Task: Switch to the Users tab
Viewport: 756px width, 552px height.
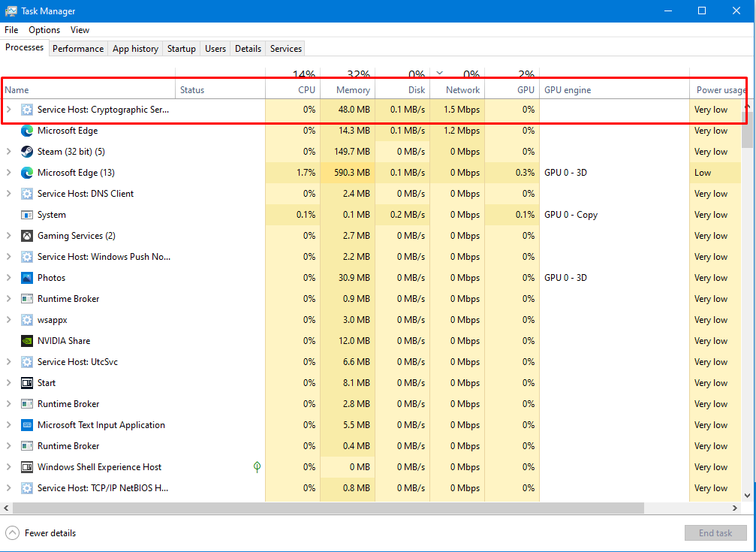Action: pos(215,49)
